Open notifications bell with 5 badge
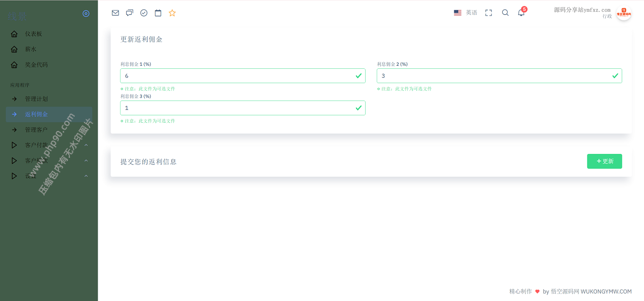 (521, 13)
